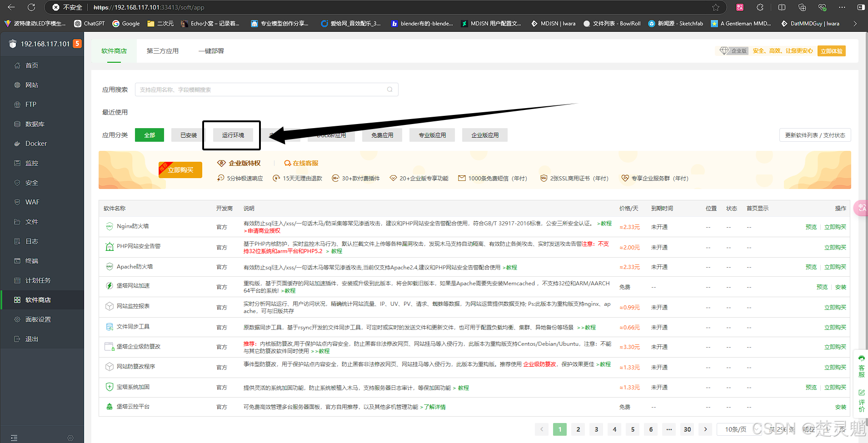
Task: Click the 文件同步工具 row icon
Action: (110, 327)
